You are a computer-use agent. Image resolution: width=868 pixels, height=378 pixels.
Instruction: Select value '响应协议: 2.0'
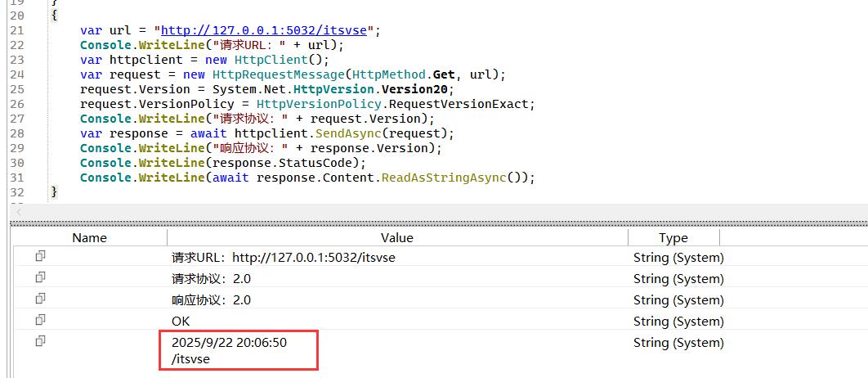pos(211,299)
